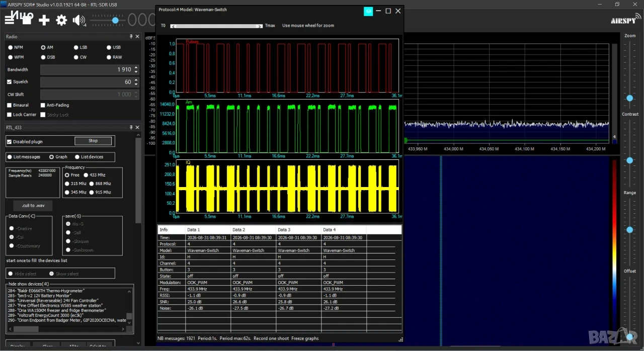Open the settings gear icon
The width and height of the screenshot is (644, 351).
click(61, 20)
